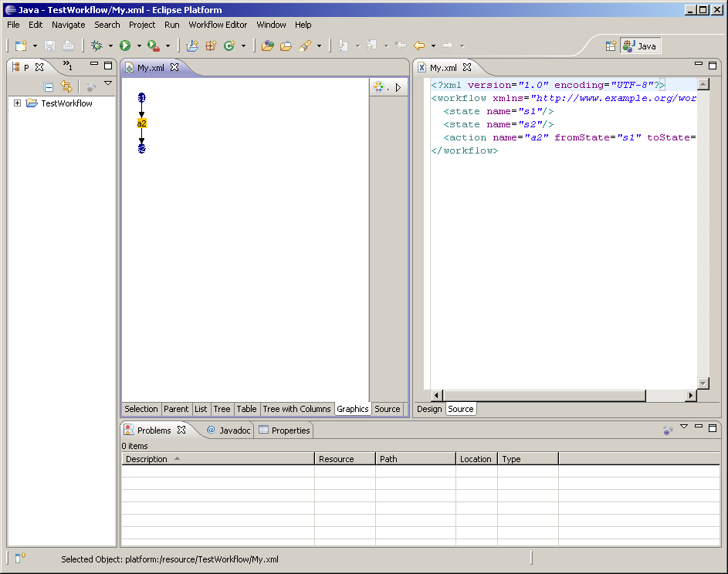Click the Open Type toolbar icon
Viewport: 728px width, 574px height.
(x=267, y=46)
